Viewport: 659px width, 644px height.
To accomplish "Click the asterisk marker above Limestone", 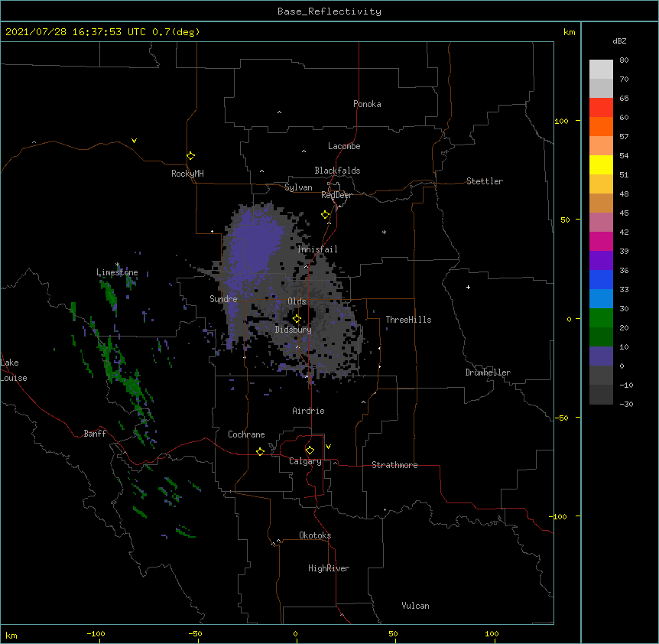I will 117,265.
